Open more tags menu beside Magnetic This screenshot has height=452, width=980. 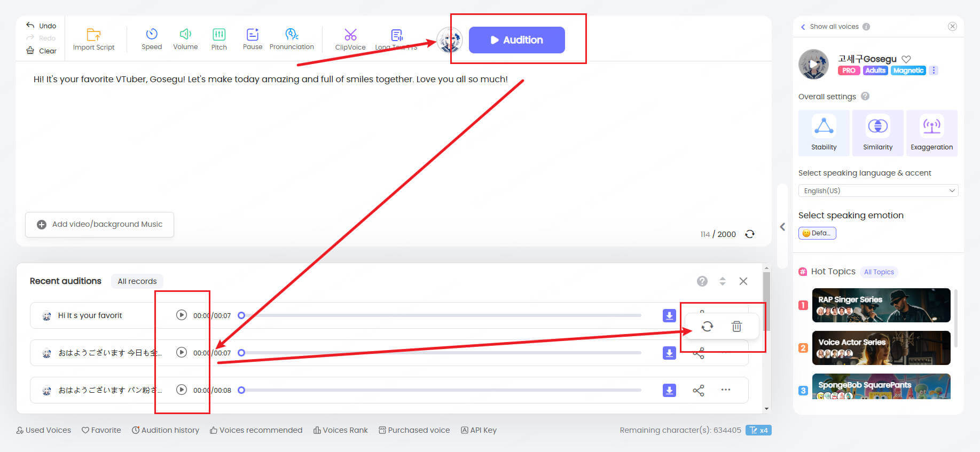click(934, 70)
